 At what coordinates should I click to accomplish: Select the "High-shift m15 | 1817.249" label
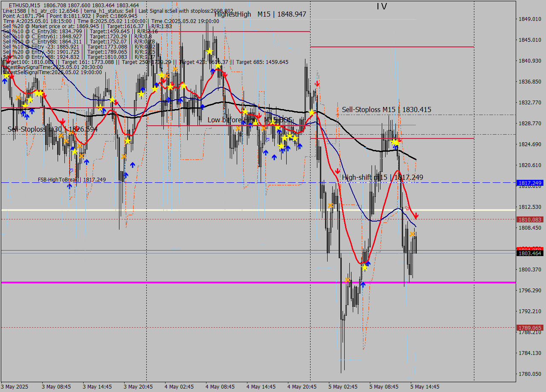(x=382, y=177)
